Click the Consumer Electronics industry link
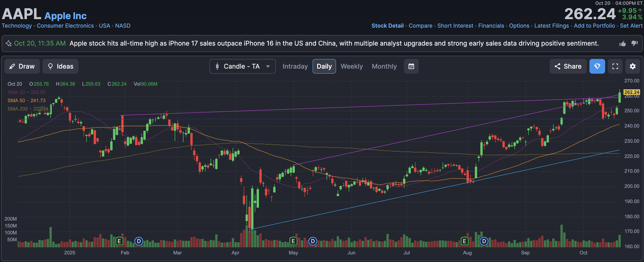 (x=65, y=26)
